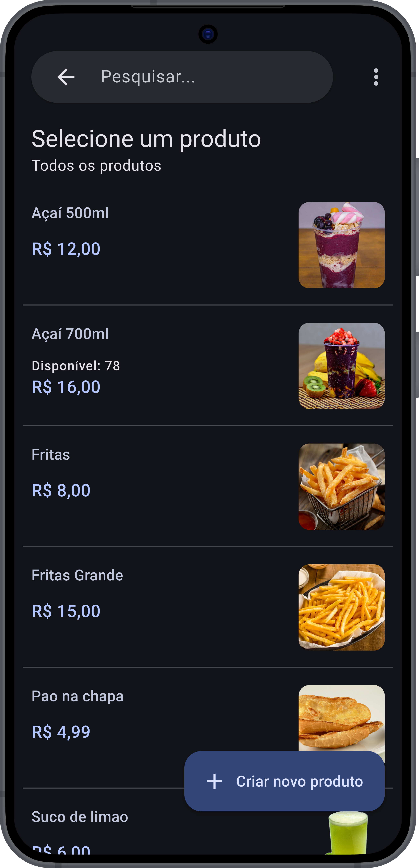419x868 pixels.
Task: Open the three-dot overflow menu
Action: point(376,77)
